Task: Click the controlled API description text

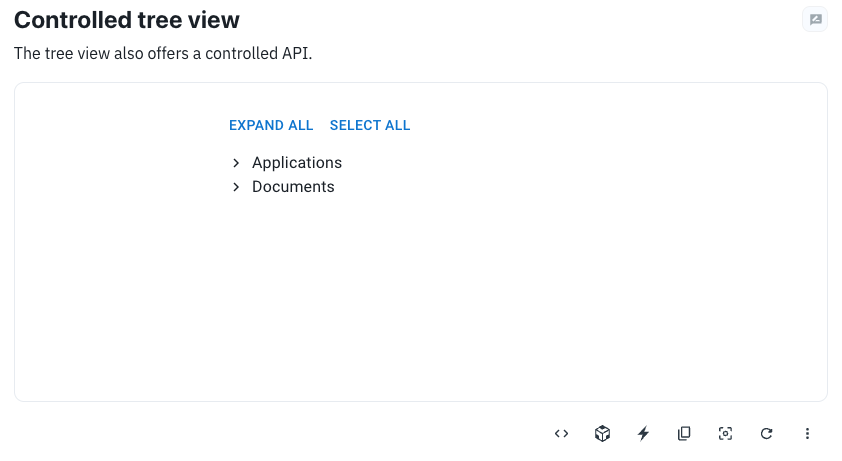Action: pos(163,54)
